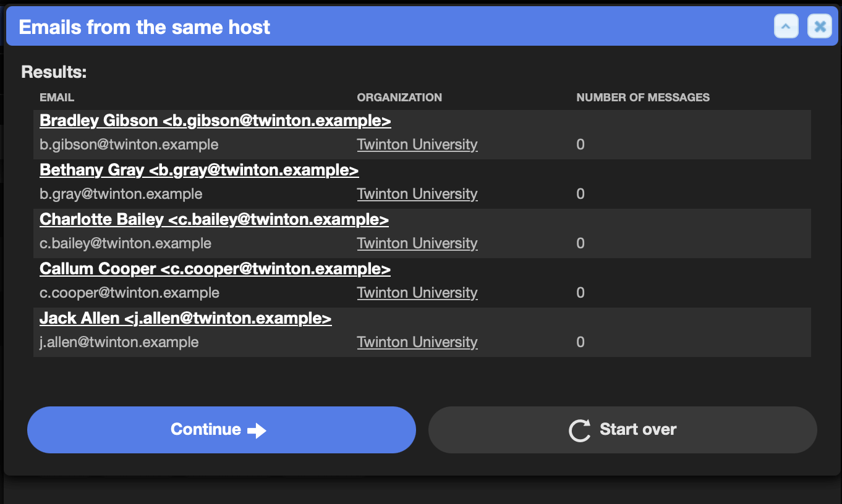Open Twinton University link for Bethany Gray
Image resolution: width=842 pixels, height=504 pixels.
click(x=417, y=194)
